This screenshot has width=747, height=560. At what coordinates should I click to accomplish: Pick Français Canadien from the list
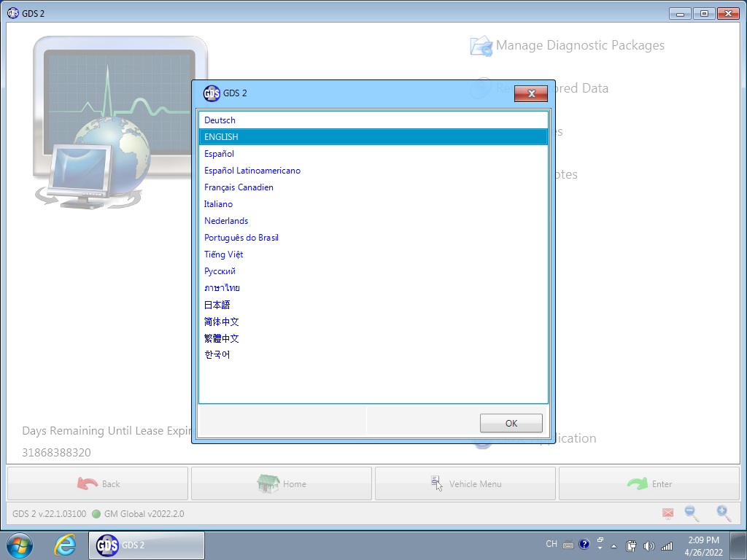pyautogui.click(x=239, y=187)
